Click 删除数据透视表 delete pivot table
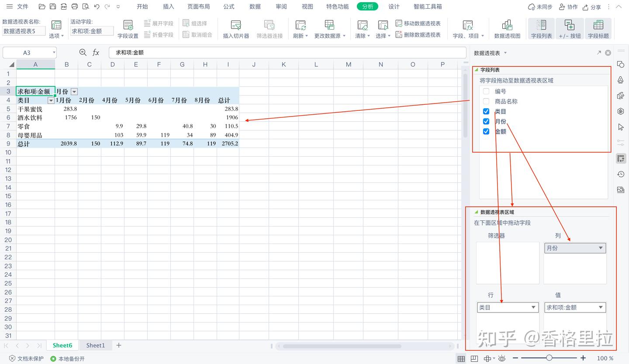Viewport: 629px width, 364px height. click(x=418, y=35)
